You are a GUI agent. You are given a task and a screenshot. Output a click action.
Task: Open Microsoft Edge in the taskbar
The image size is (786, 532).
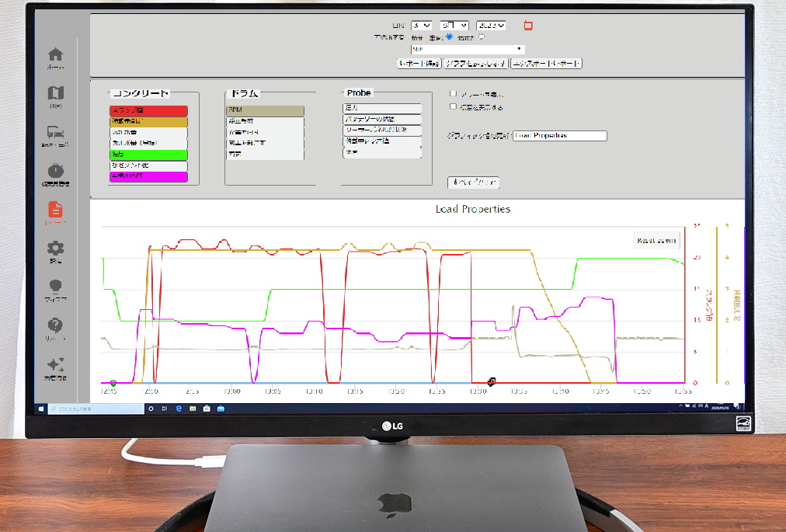179,409
